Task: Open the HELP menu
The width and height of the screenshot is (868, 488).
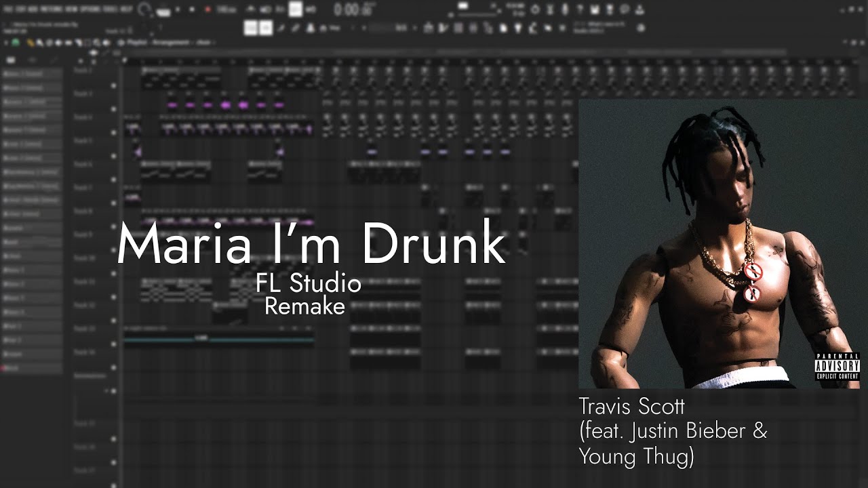Action: click(x=127, y=9)
